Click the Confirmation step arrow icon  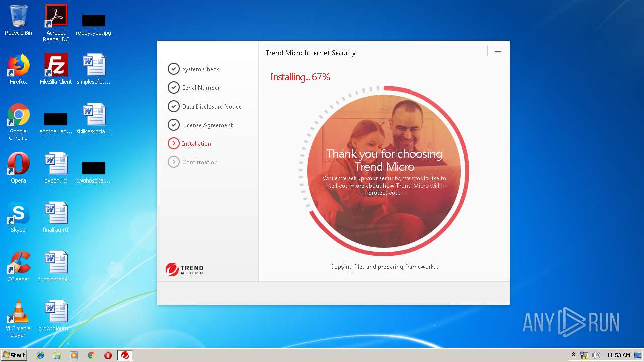[x=174, y=162]
